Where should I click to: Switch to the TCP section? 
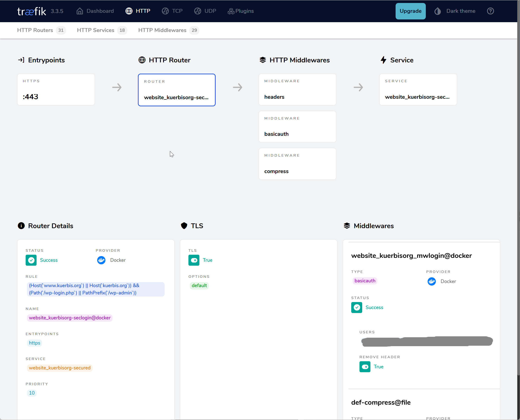(172, 11)
